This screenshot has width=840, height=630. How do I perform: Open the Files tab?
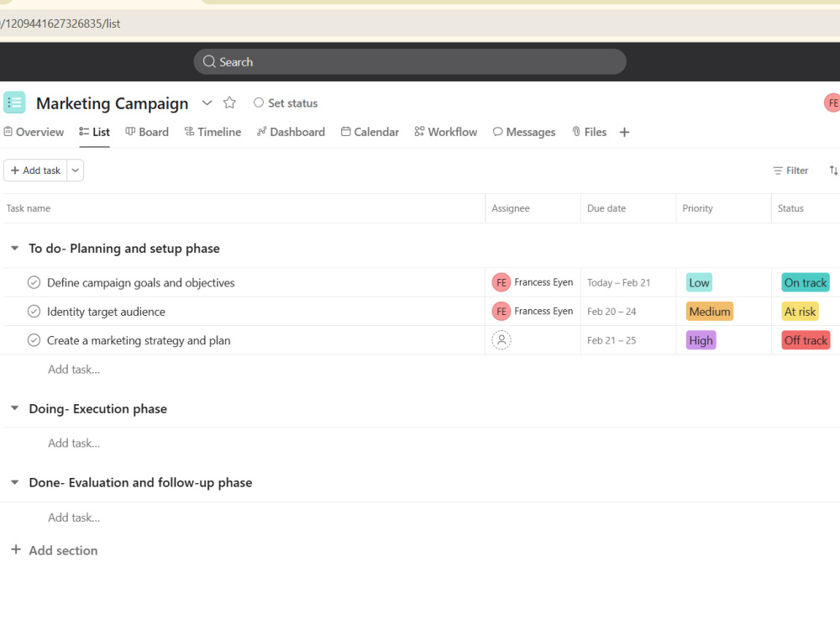click(x=590, y=132)
